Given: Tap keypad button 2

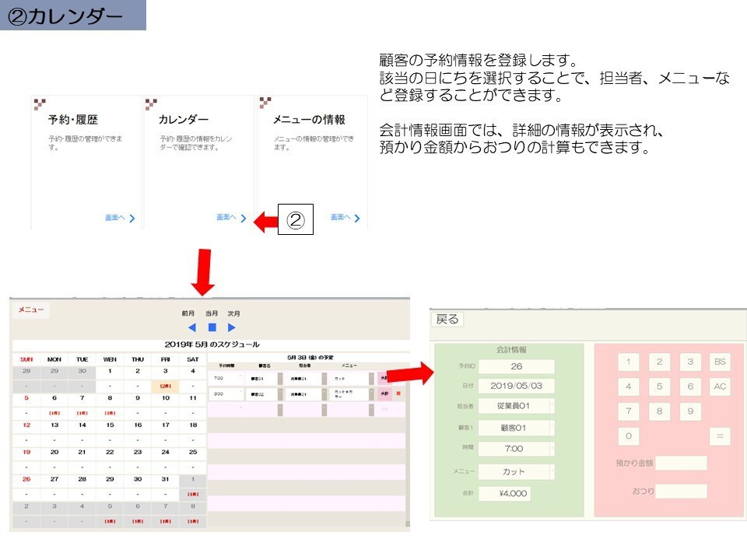Looking at the screenshot, I should (659, 362).
